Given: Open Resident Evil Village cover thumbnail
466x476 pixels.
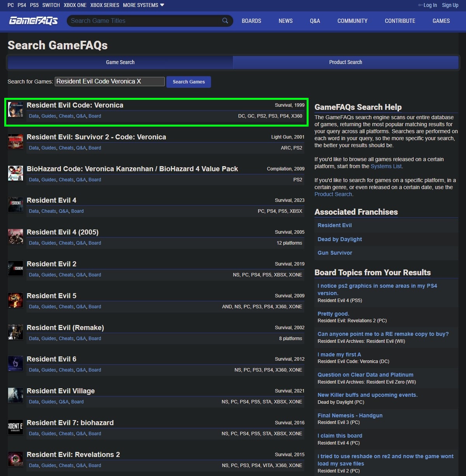Looking at the screenshot, I should point(16,395).
